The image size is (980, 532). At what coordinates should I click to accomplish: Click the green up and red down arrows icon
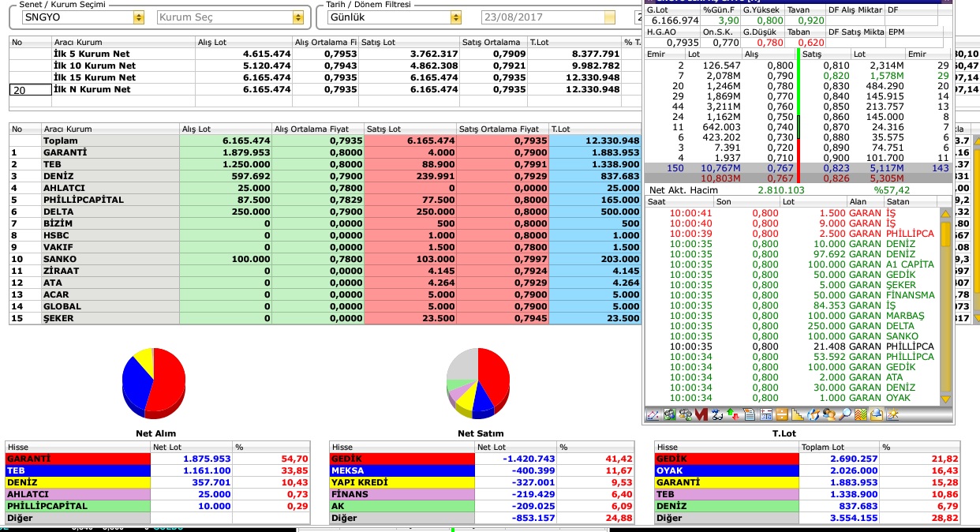(x=734, y=414)
